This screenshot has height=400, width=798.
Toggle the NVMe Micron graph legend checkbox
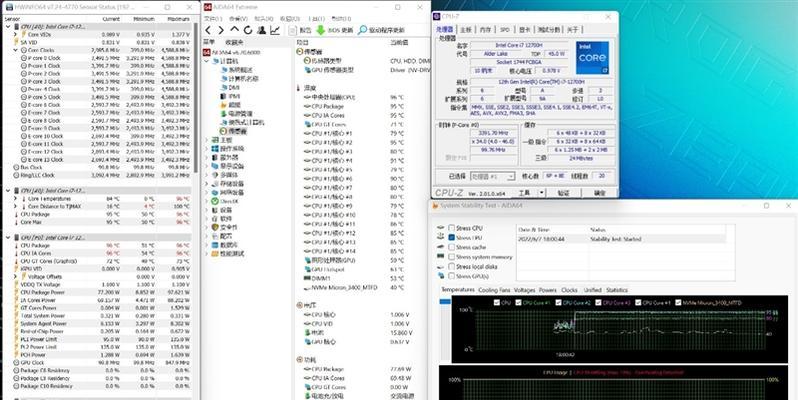[x=678, y=302]
